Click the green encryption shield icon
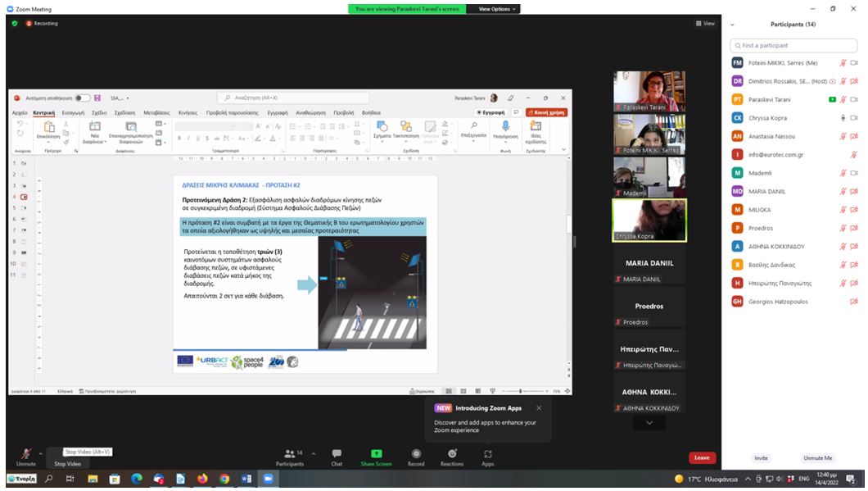868x491 pixels. 15,23
